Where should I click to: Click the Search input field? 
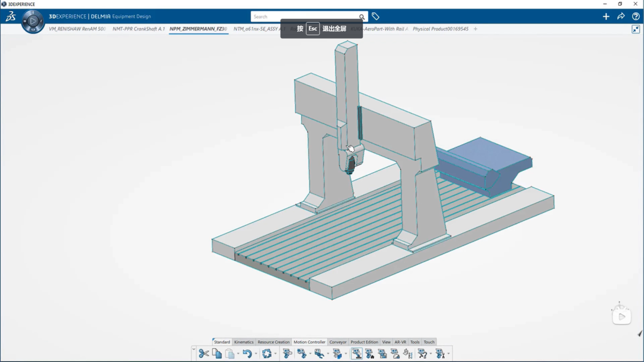click(305, 17)
